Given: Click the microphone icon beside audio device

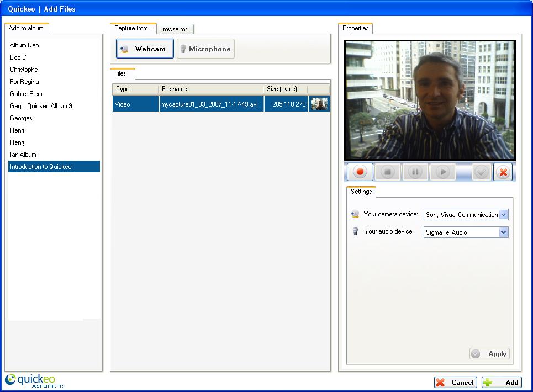Looking at the screenshot, I should point(355,231).
